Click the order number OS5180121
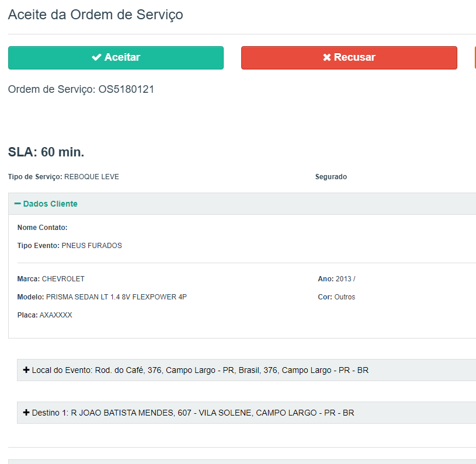Image resolution: width=476 pixels, height=464 pixels. point(126,89)
